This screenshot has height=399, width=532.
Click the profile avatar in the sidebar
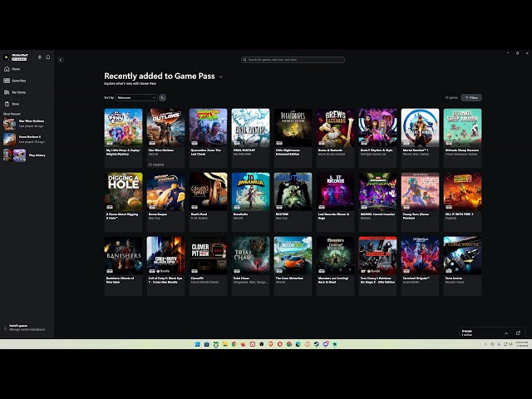point(6,57)
